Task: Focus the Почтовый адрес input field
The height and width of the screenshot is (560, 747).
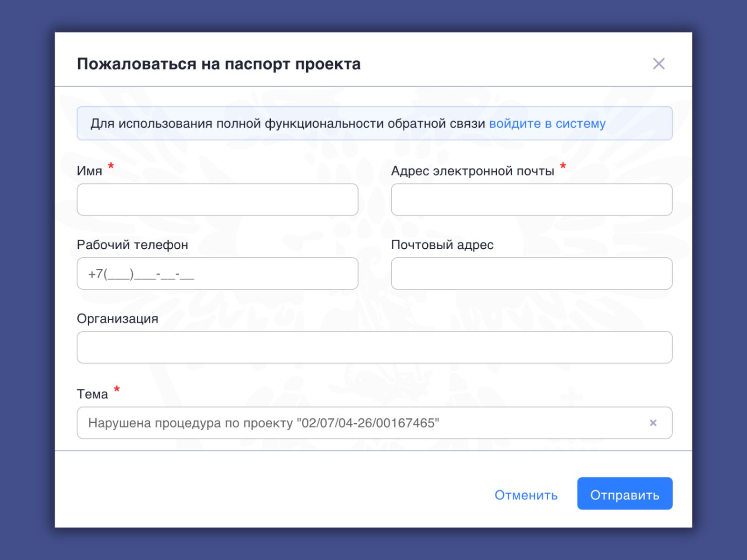Action: (531, 274)
